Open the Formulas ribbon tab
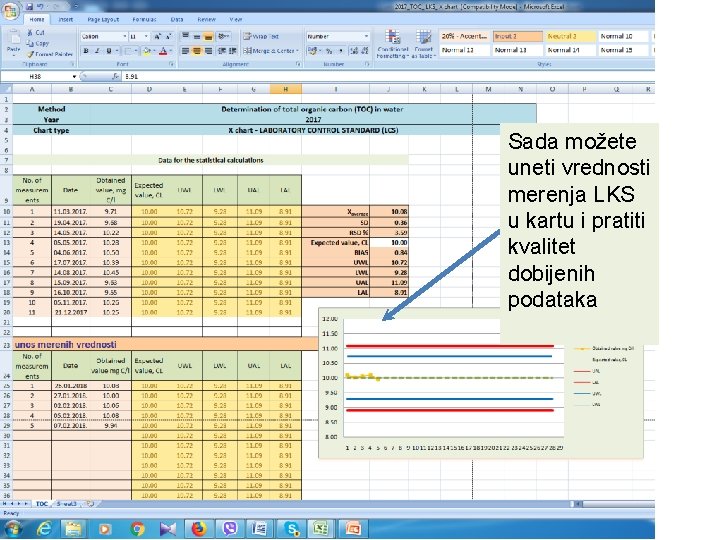The image size is (720, 540). [144, 20]
